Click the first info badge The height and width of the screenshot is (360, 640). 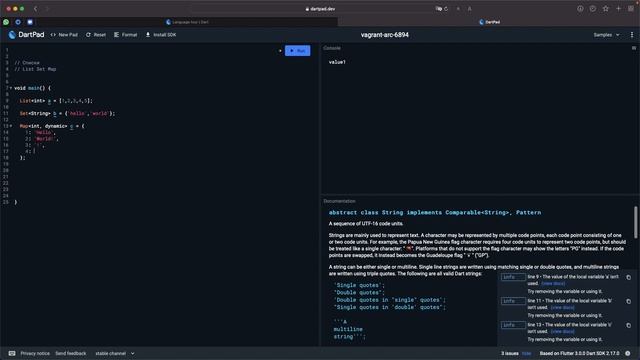(513, 277)
